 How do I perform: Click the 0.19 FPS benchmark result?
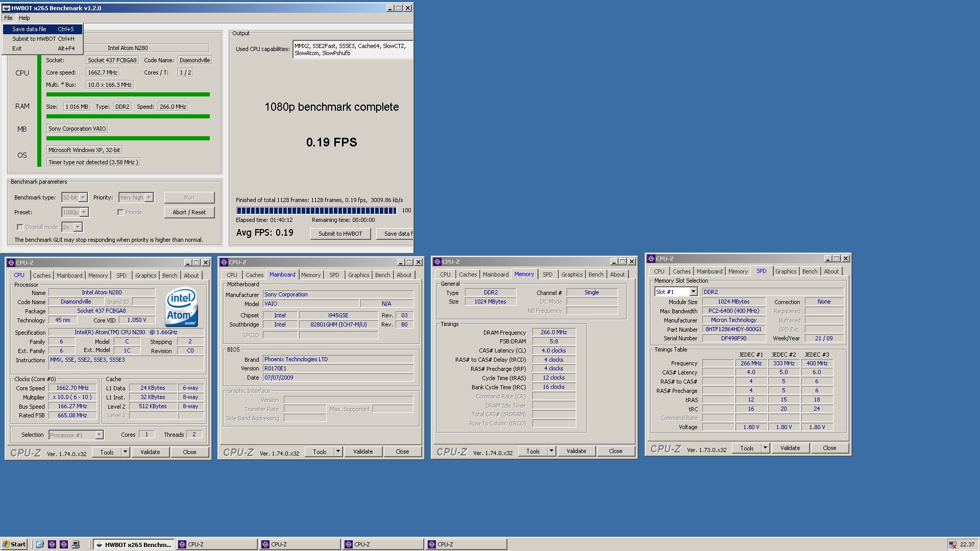coord(332,142)
